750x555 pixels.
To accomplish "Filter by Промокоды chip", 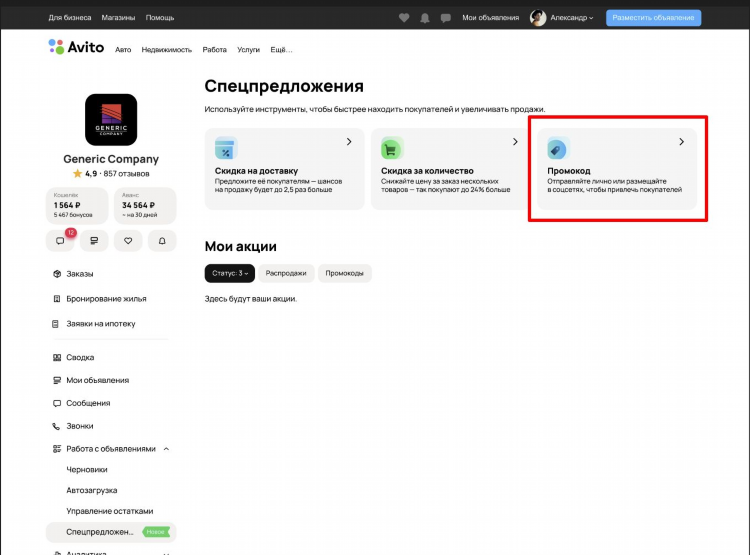I will click(x=344, y=273).
